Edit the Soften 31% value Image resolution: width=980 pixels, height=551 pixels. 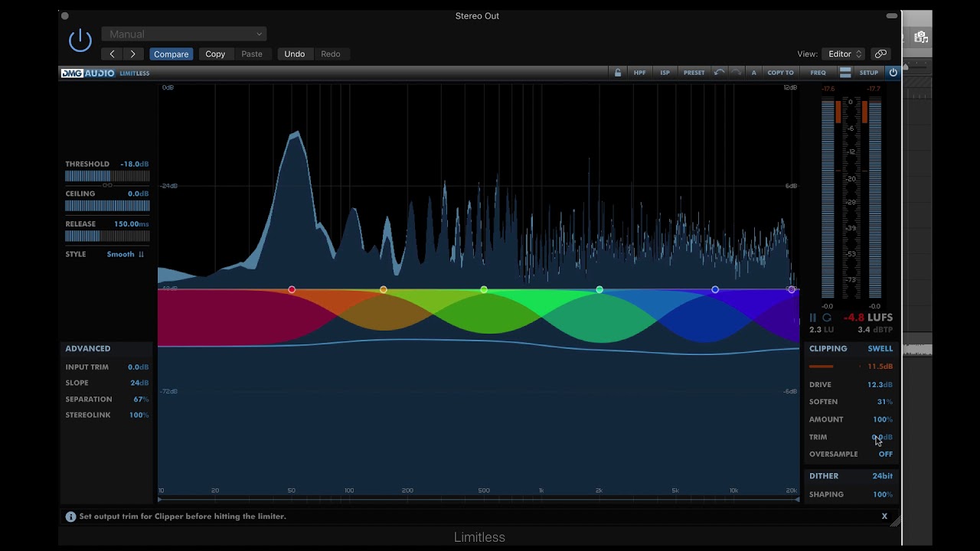pyautogui.click(x=885, y=402)
